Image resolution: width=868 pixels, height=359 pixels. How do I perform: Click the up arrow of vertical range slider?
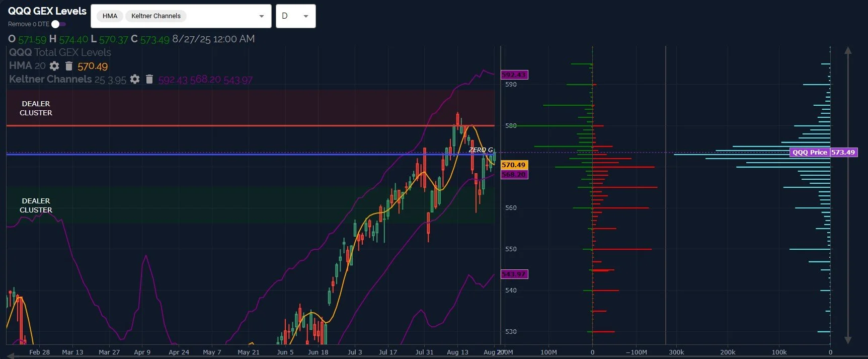click(848, 50)
